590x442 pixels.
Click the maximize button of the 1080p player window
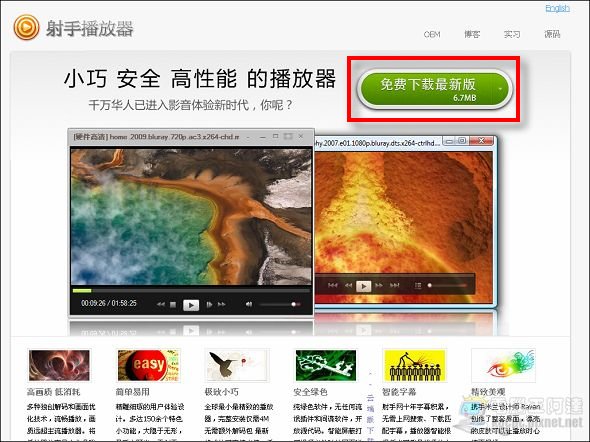click(462, 141)
